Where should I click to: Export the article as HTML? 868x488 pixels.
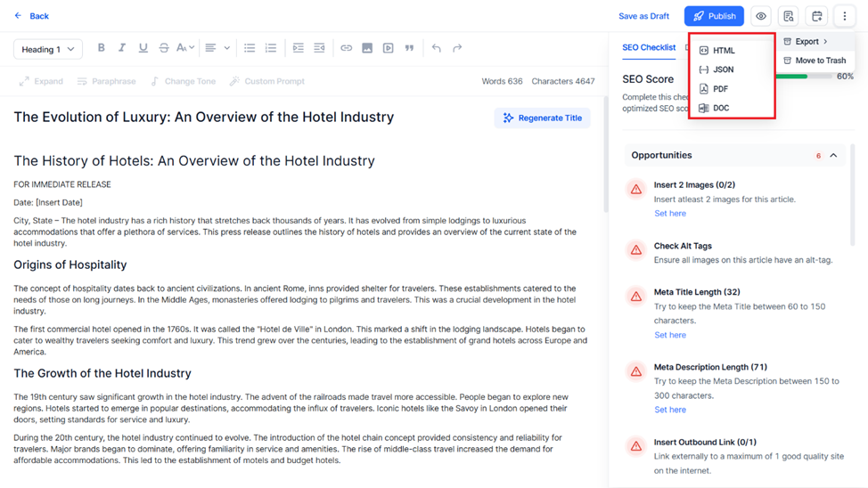point(717,51)
